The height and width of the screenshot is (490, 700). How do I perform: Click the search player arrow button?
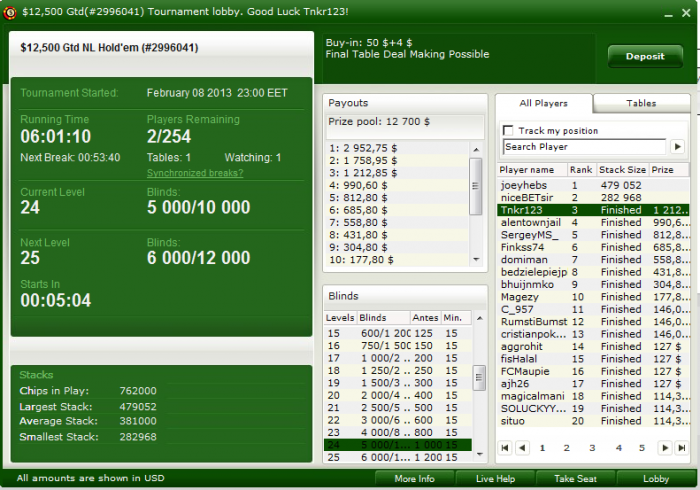click(x=678, y=146)
